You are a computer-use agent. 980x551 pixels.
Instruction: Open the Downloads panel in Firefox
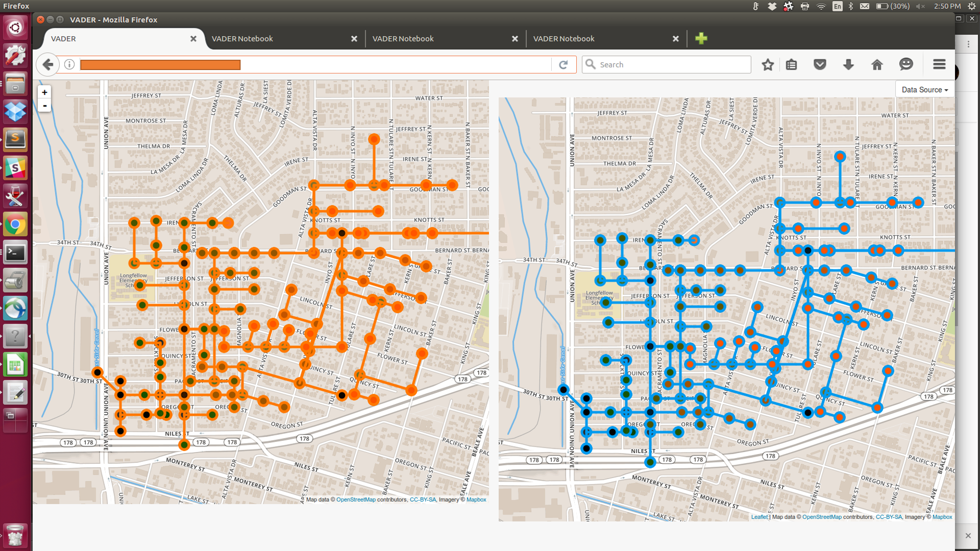tap(848, 64)
